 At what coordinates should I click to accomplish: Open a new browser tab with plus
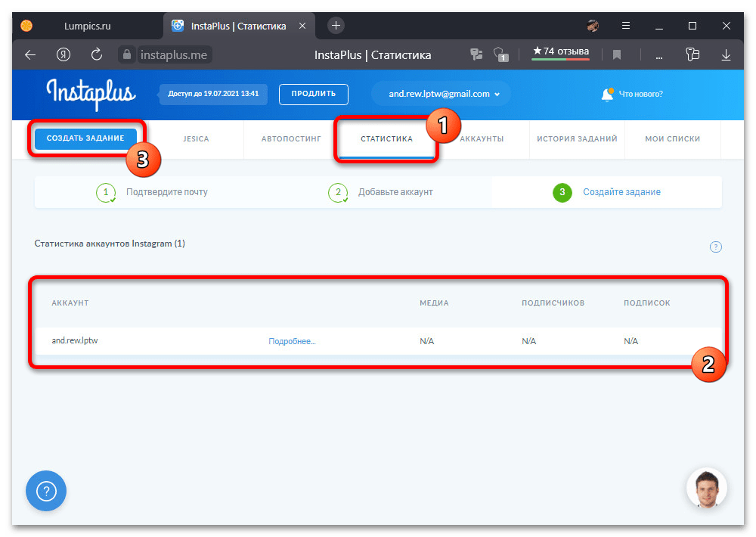pos(336,26)
